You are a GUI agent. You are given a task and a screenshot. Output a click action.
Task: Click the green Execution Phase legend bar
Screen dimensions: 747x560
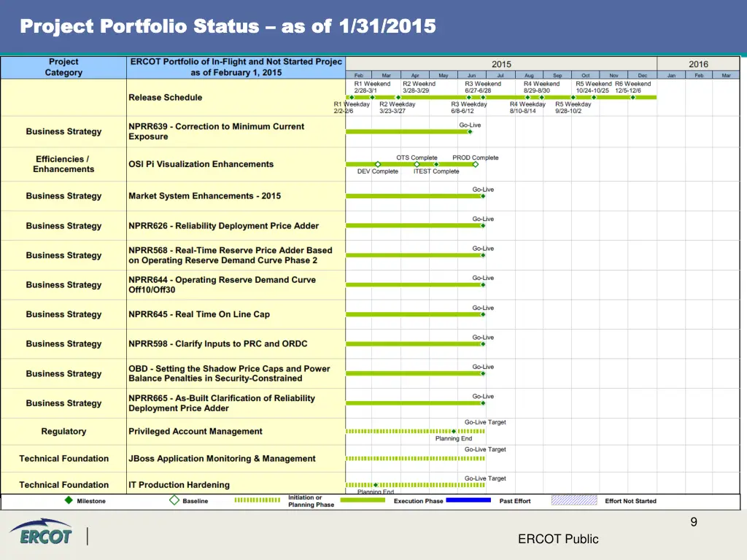(363, 500)
